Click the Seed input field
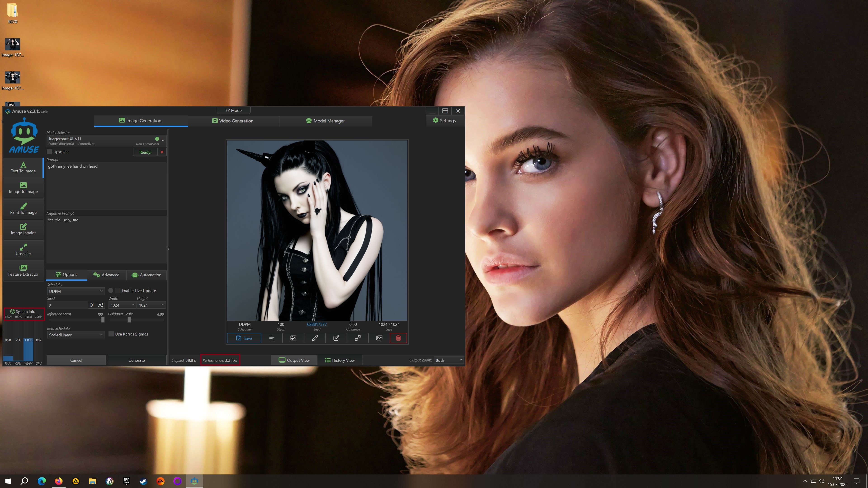The image size is (868, 488). [x=67, y=305]
